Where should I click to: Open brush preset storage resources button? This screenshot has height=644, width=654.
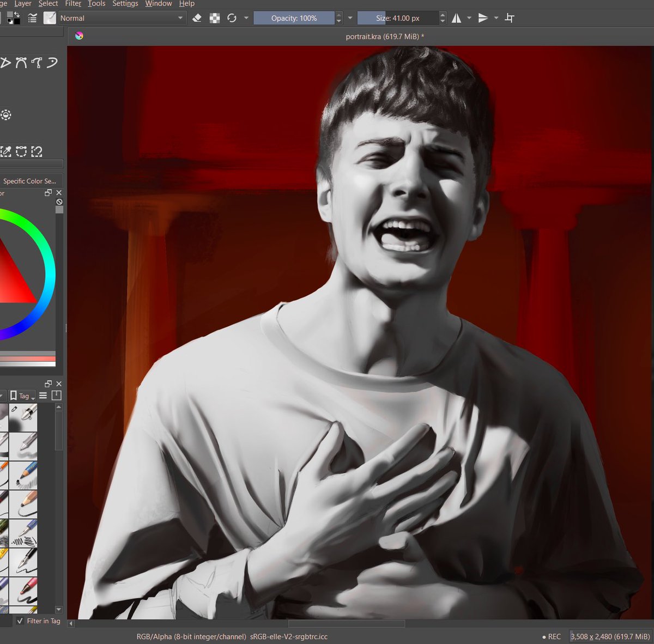[56, 396]
